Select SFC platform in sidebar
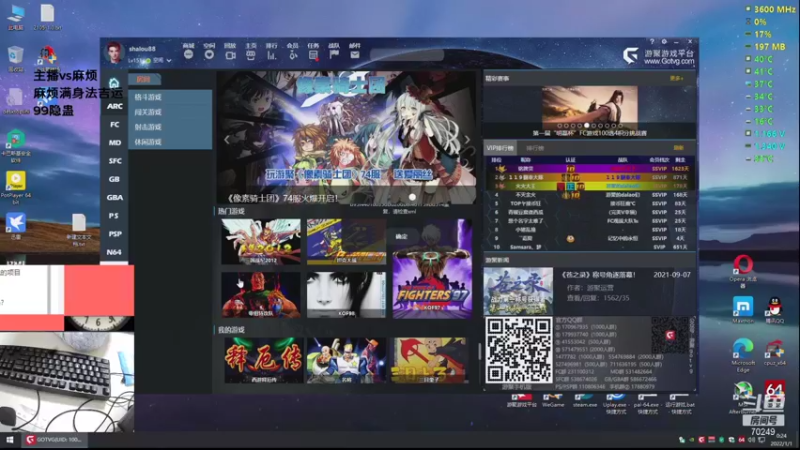Screen dimensions: 800x450 tap(114, 161)
